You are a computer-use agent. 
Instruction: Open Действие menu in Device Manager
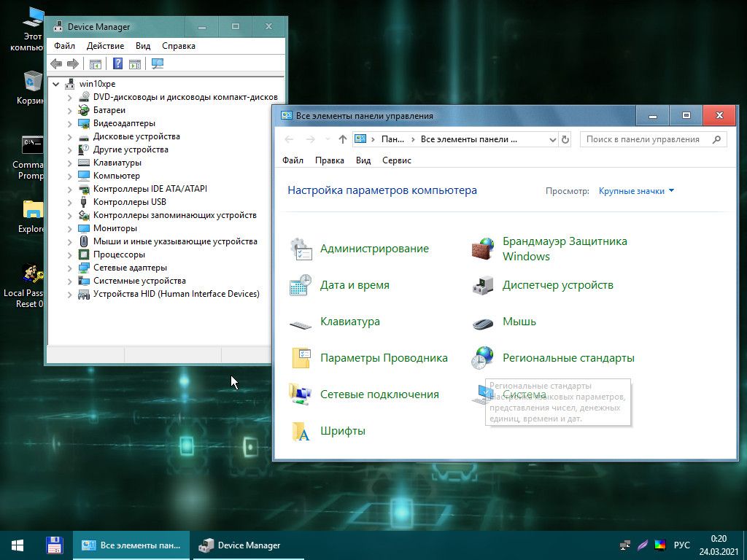point(105,46)
